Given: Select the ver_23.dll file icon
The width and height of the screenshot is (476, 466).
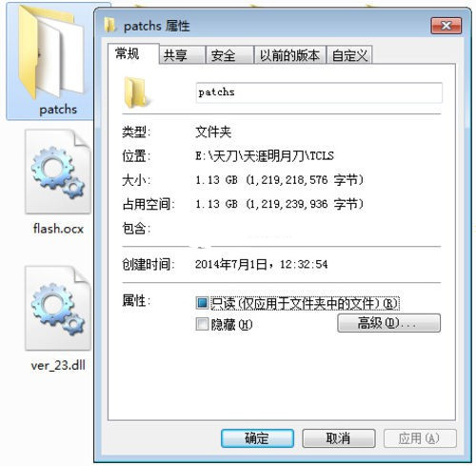Looking at the screenshot, I should point(58,308).
